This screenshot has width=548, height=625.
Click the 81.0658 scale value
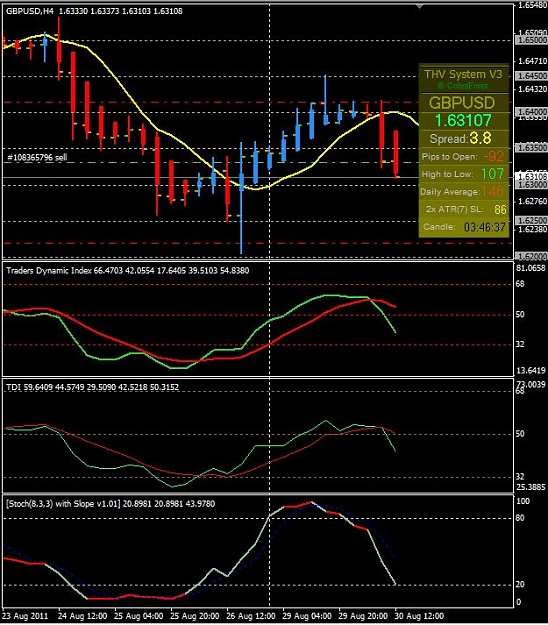(x=530, y=268)
